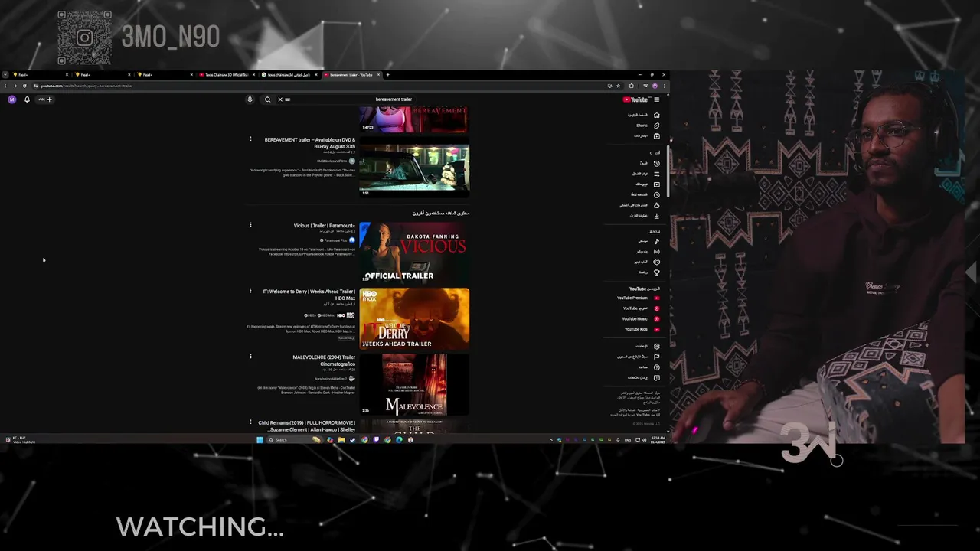The image size is (980, 551).
Task: Open Vicious Official Trailer thumbnail
Action: (414, 253)
